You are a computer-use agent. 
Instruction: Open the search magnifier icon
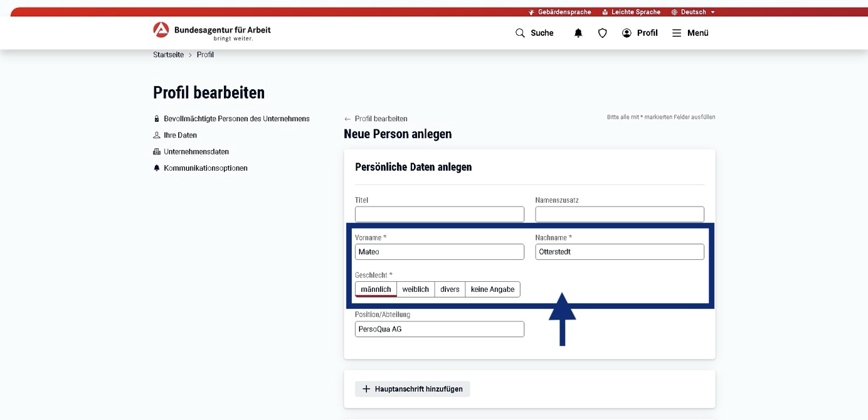pyautogui.click(x=520, y=33)
